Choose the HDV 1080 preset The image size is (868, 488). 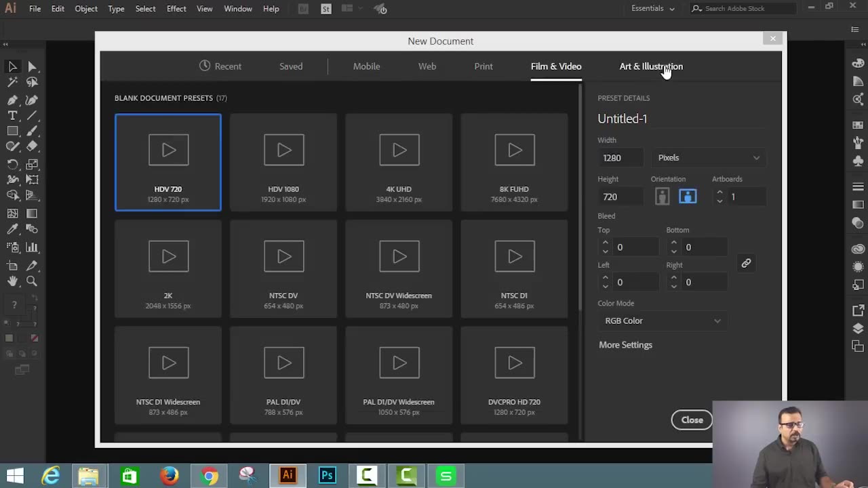click(x=283, y=163)
